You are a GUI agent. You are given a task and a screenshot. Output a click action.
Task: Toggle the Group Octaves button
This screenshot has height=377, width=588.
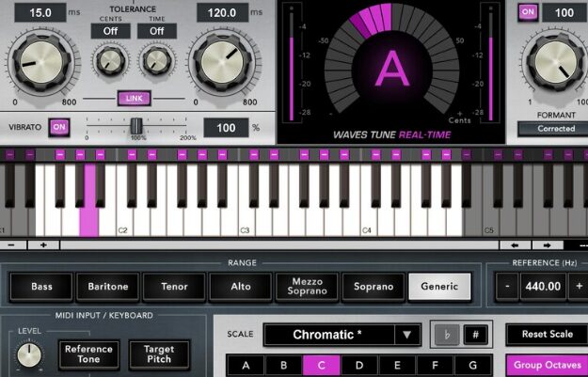point(548,365)
